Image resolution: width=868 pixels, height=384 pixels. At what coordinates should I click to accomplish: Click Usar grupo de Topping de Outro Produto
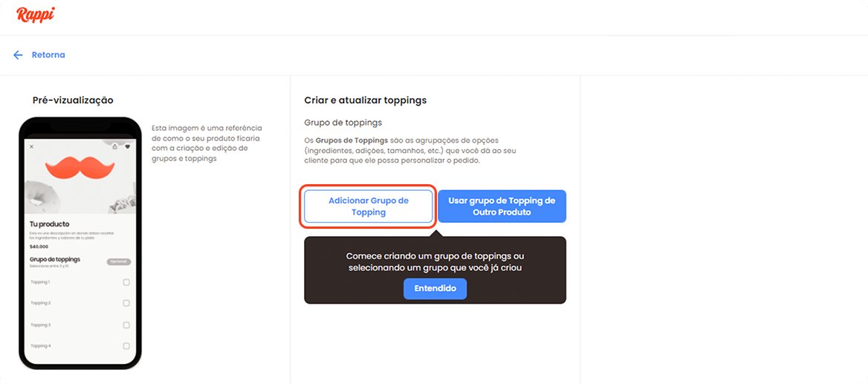click(x=502, y=206)
